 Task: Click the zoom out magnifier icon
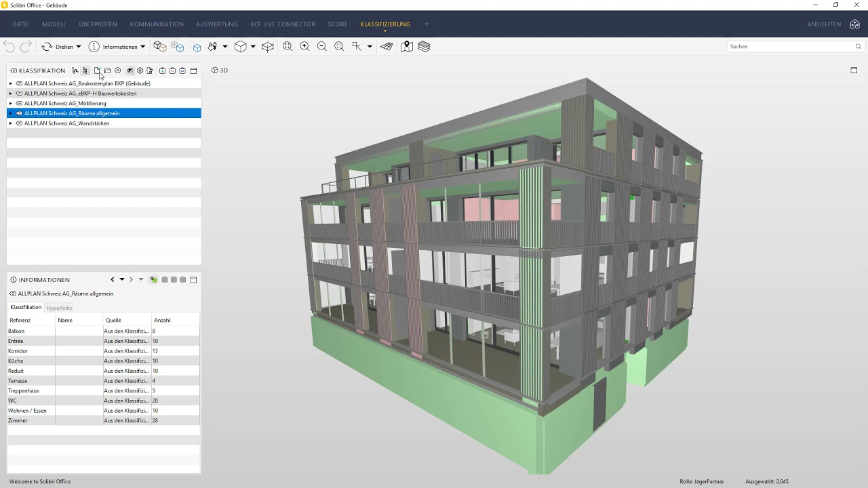point(322,47)
